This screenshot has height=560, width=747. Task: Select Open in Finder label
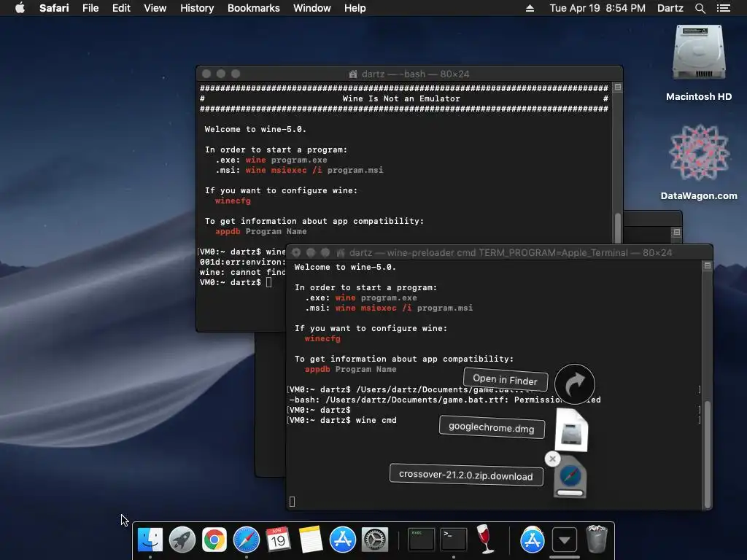(505, 379)
